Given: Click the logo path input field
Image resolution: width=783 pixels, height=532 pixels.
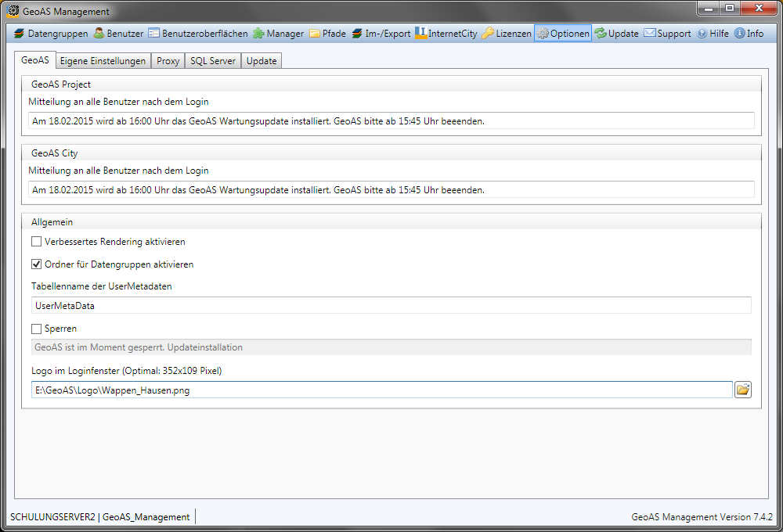Looking at the screenshot, I should 382,390.
